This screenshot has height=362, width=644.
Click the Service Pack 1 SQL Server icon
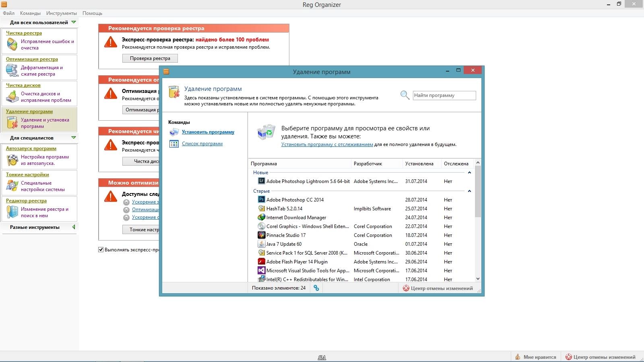pos(261,253)
